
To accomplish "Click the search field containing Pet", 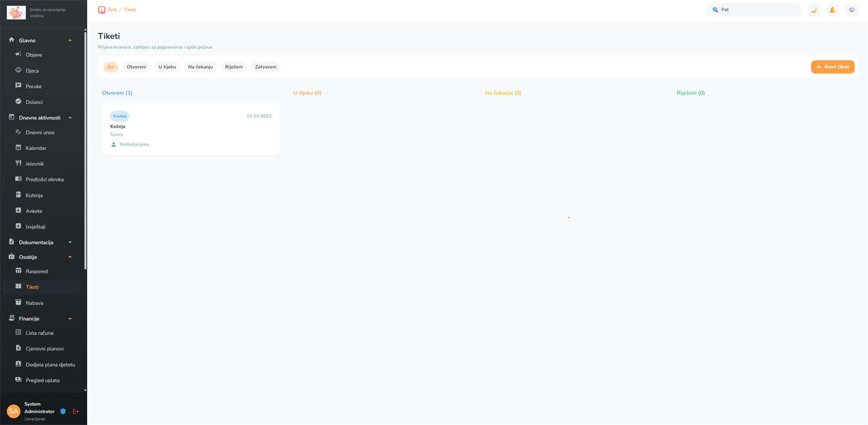I will [x=754, y=10].
